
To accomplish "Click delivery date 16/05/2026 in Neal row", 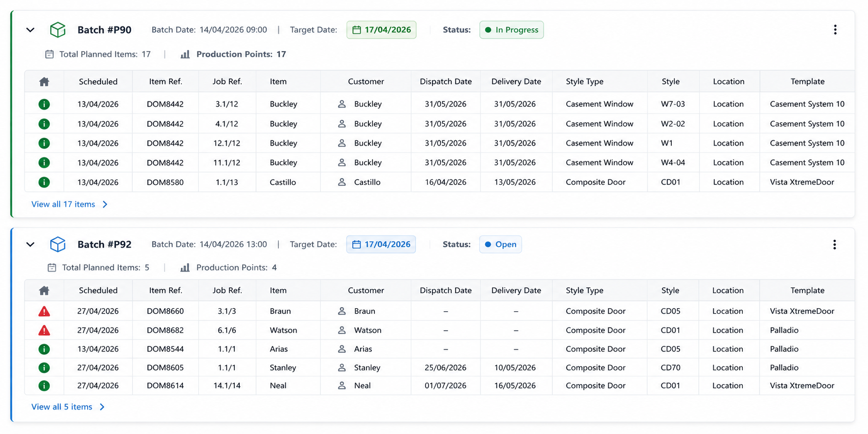I will tap(515, 386).
